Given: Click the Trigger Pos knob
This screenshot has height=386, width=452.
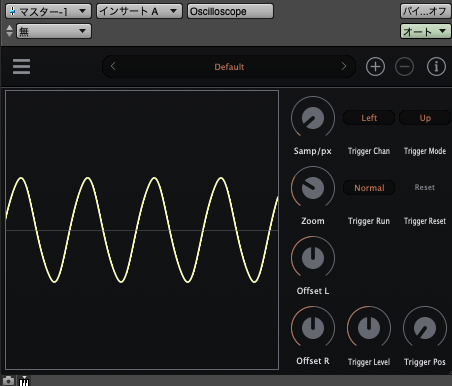Looking at the screenshot, I should 425,328.
